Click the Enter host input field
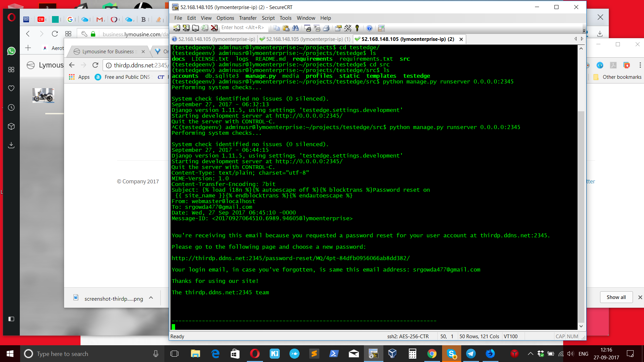This screenshot has height=362, width=644. (243, 28)
